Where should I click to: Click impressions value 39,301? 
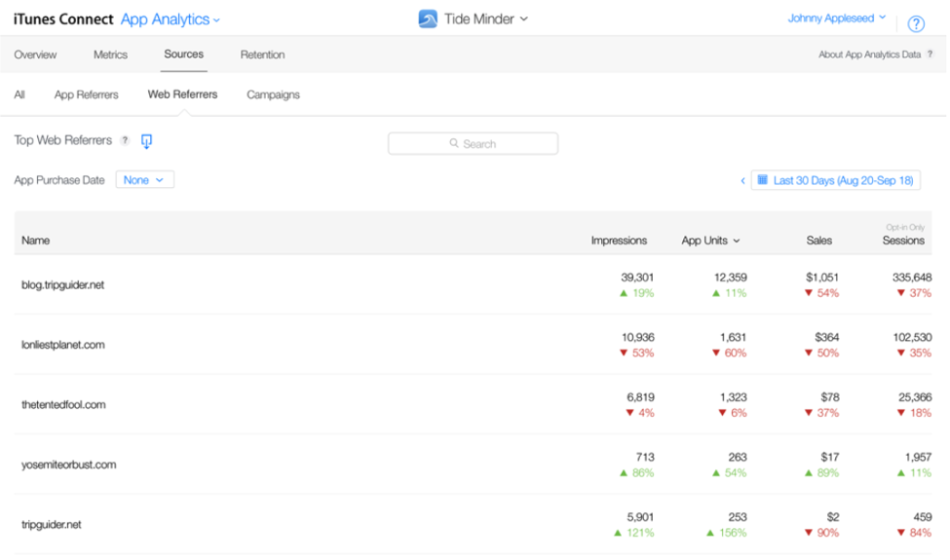(x=637, y=278)
